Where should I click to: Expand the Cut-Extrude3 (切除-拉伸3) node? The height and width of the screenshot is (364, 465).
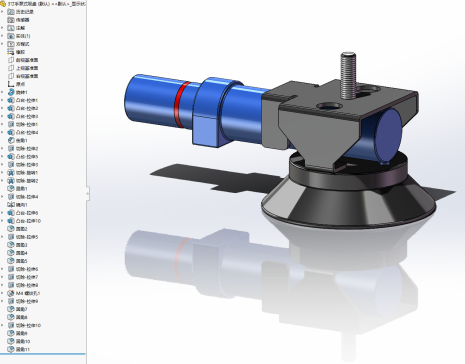pos(3,164)
